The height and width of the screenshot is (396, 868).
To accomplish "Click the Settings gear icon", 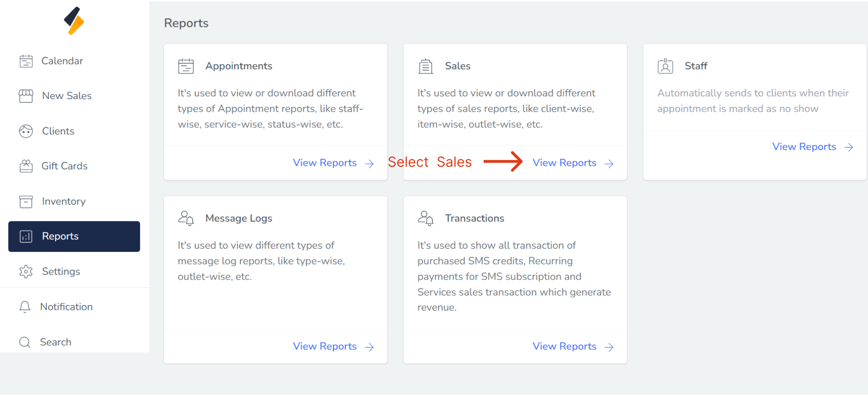I will tap(26, 271).
